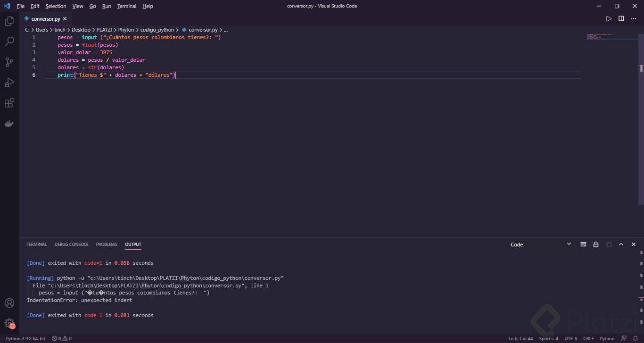Viewport: 644px width, 343px height.
Task: Open the Help menu
Action: (x=148, y=6)
